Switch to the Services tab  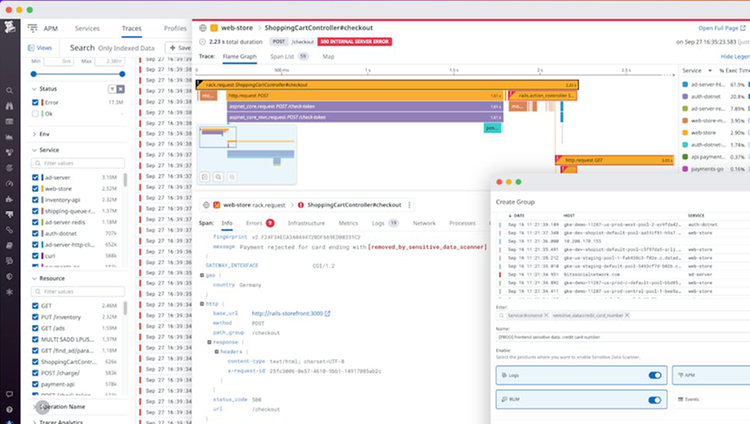[x=87, y=28]
